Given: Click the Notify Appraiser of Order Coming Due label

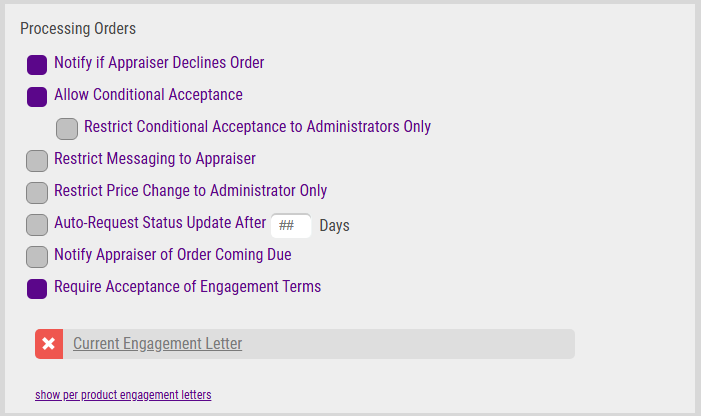Looking at the screenshot, I should pyautogui.click(x=173, y=255).
